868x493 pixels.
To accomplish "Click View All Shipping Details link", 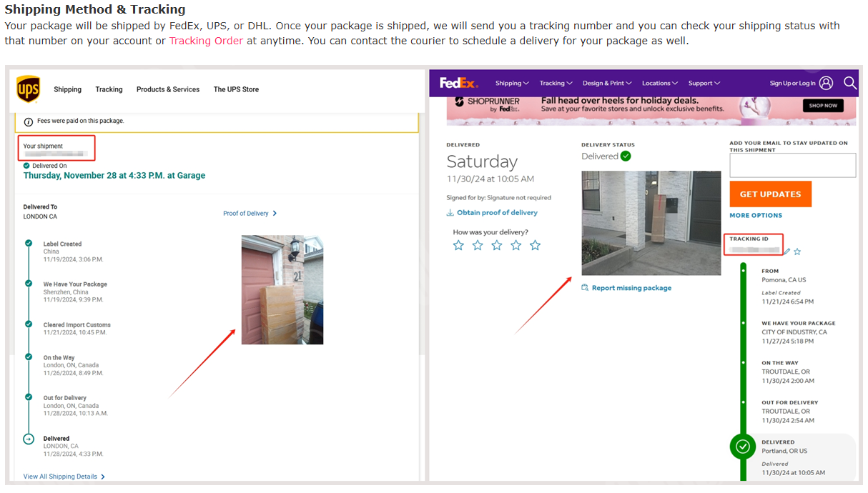I will tap(60, 477).
